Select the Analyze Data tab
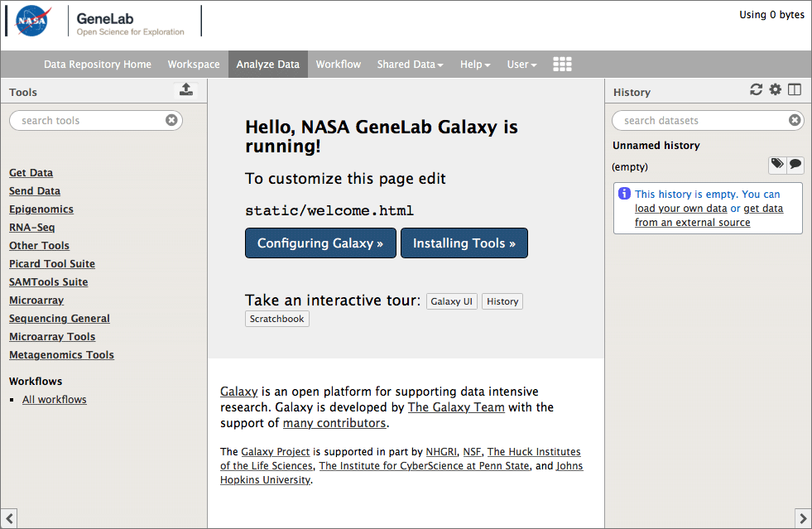812x529 pixels. point(267,65)
